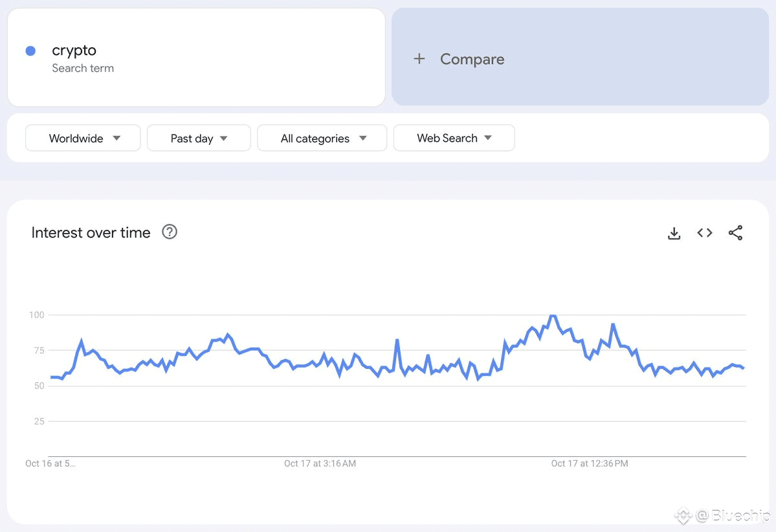Image resolution: width=776 pixels, height=532 pixels.
Task: Click the Interest over time heading
Action: coord(91,233)
